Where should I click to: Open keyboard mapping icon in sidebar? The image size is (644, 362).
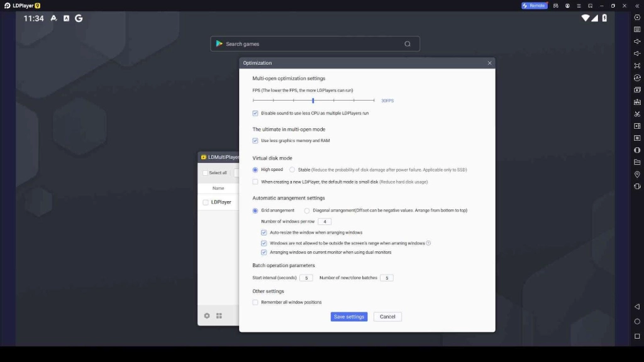(637, 30)
